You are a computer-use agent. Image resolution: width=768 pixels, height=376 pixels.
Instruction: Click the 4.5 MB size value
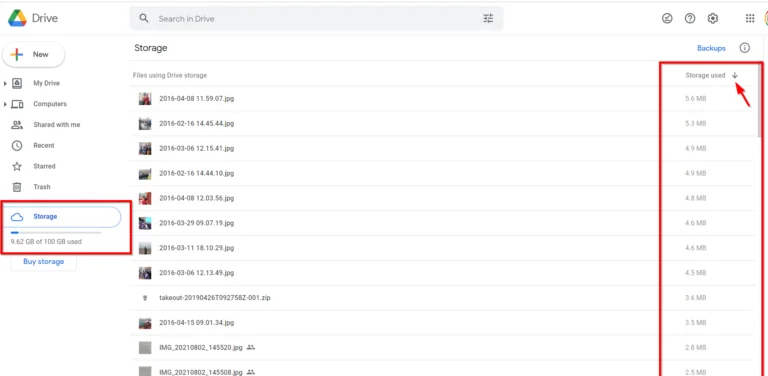(696, 273)
